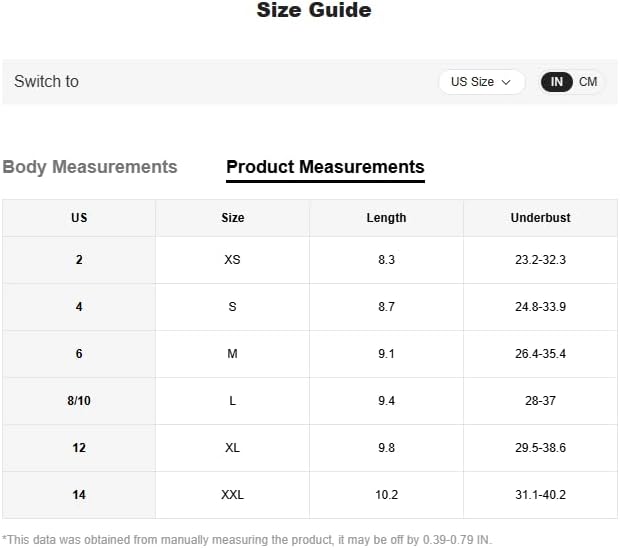The image size is (620, 548).
Task: Click the Length column header
Action: 386,218
